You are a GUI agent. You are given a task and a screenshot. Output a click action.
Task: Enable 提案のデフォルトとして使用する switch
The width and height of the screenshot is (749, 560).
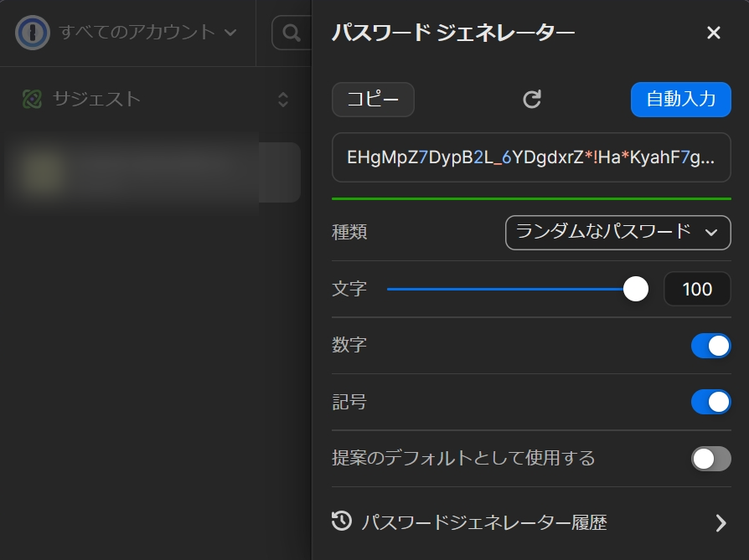coord(710,459)
